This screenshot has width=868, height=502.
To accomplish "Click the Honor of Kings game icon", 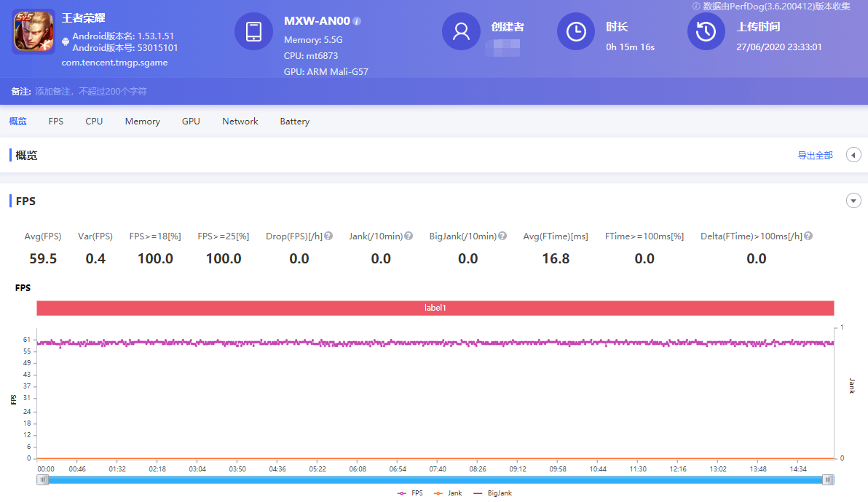I will 33,31.
